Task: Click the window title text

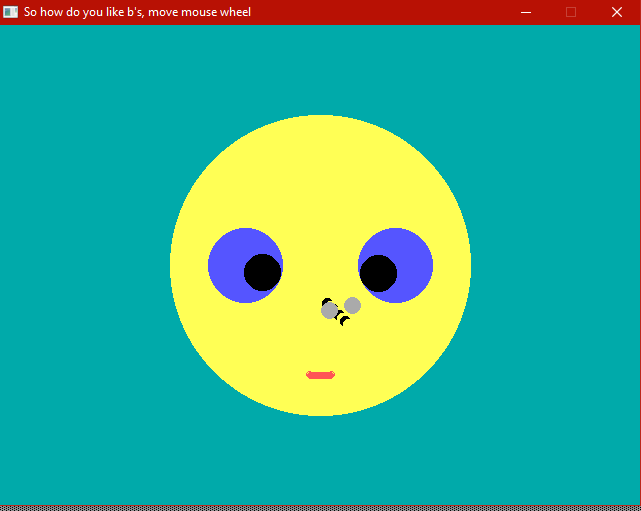Action: tap(137, 12)
